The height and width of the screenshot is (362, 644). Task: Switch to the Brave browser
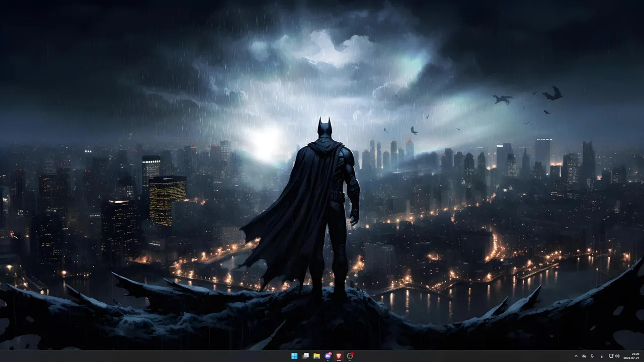pos(339,356)
